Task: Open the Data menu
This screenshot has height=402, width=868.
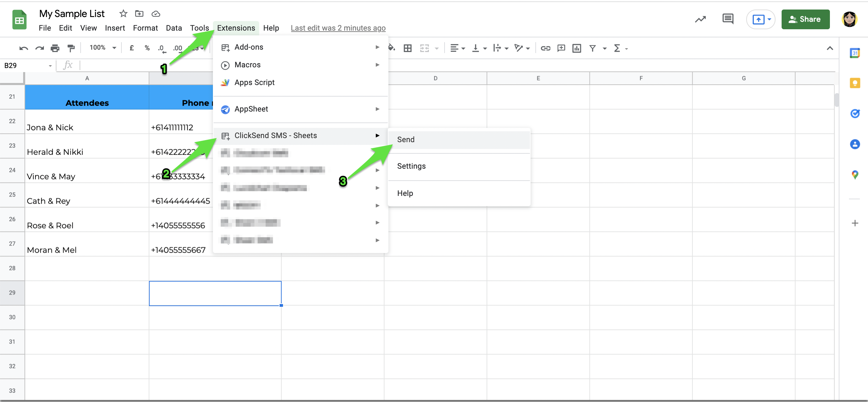Action: (174, 28)
